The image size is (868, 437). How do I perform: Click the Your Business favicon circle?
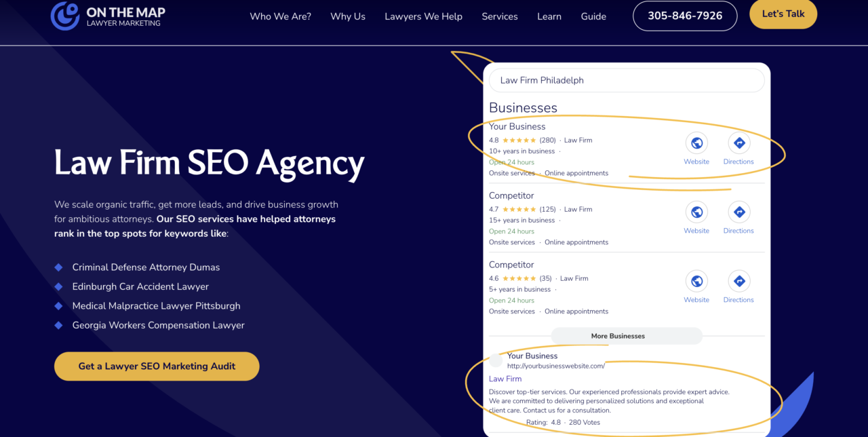coord(496,360)
